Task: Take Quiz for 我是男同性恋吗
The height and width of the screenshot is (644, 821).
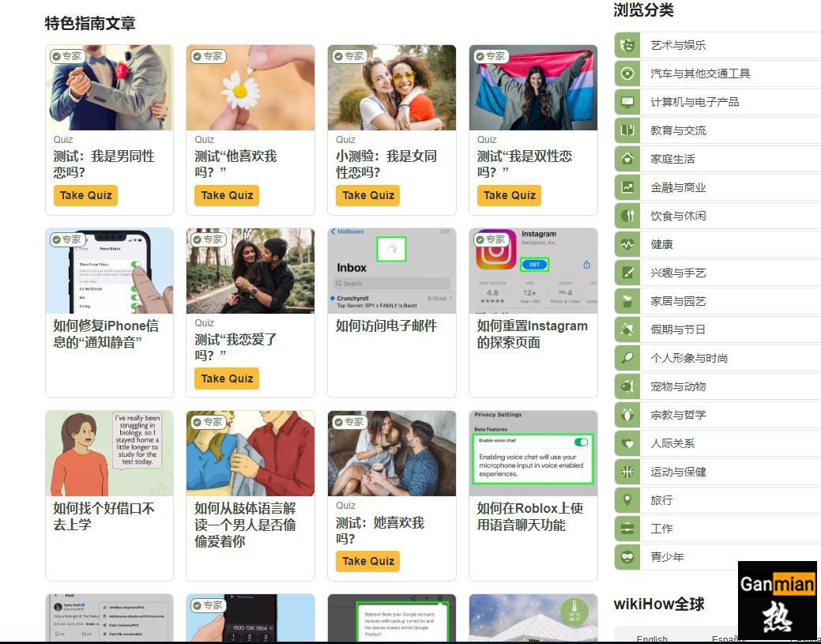Action: [86, 195]
